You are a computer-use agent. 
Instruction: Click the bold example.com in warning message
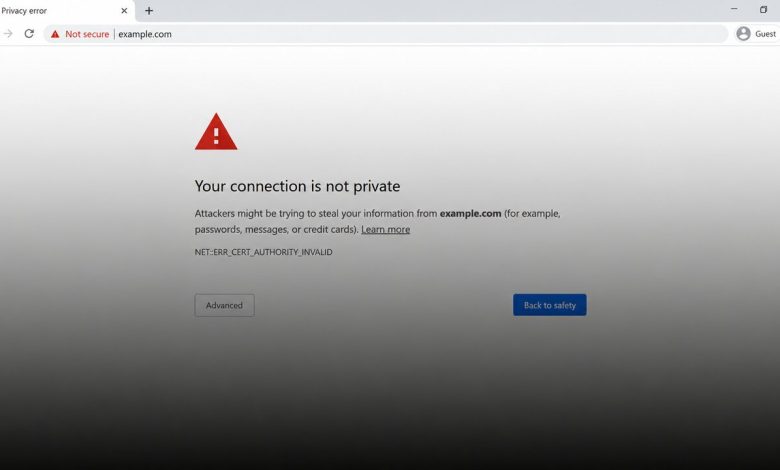click(x=470, y=213)
